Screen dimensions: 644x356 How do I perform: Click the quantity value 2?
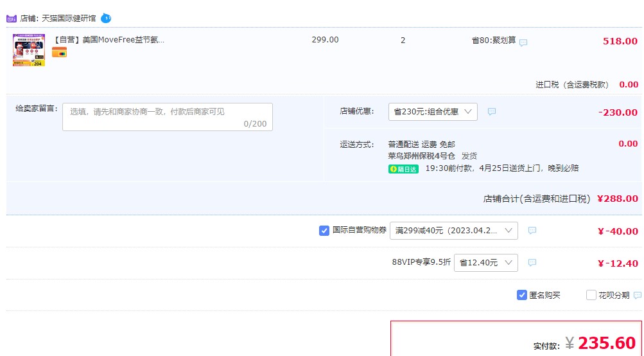[403, 40]
